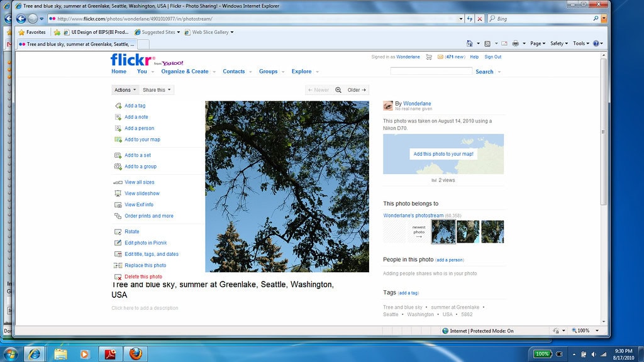The width and height of the screenshot is (644, 362).
Task: Click the Sign Out link
Action: (493, 57)
